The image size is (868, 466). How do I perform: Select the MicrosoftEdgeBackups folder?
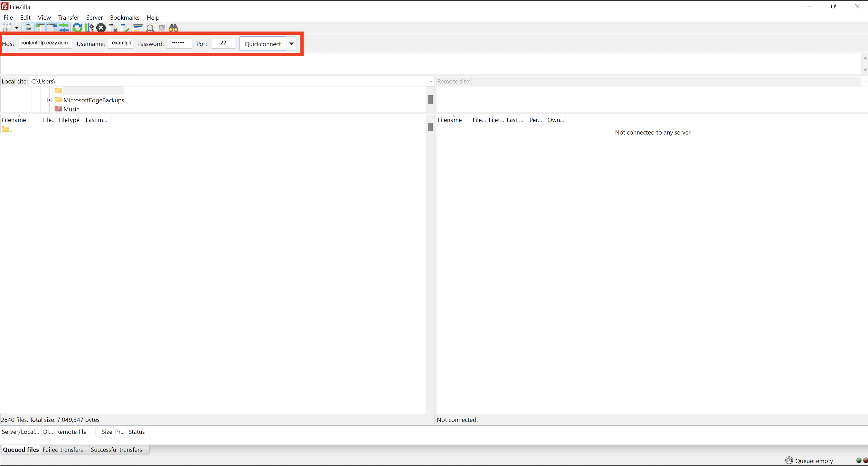coord(94,100)
